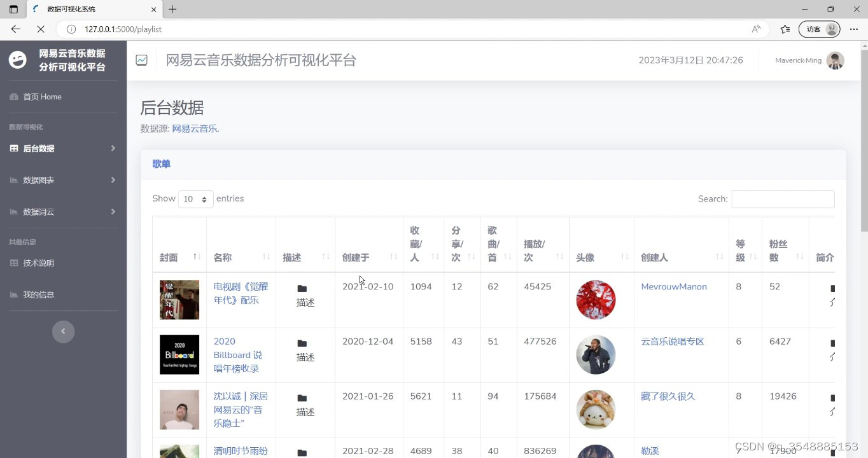Image resolution: width=868 pixels, height=458 pixels.
Task: Sort table by 歌曲/首 column
Action: pos(499,245)
